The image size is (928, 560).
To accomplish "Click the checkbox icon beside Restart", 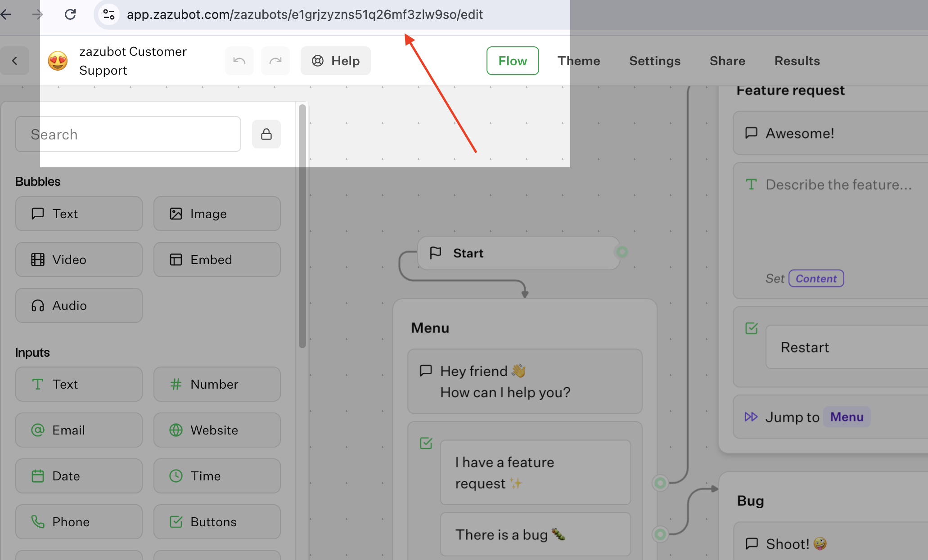I will point(752,328).
